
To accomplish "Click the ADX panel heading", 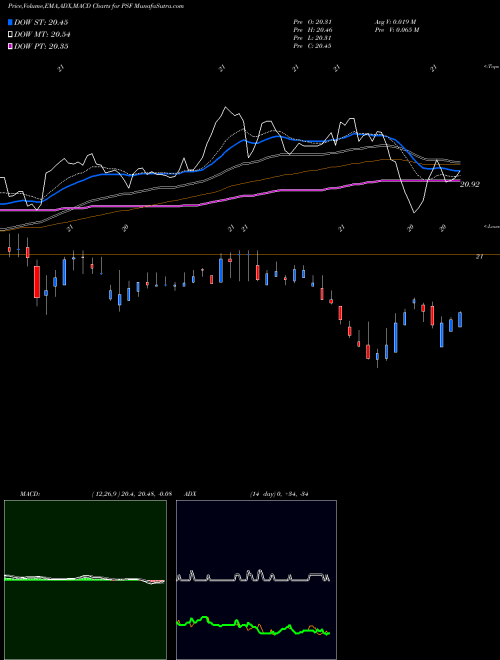I will [190, 494].
